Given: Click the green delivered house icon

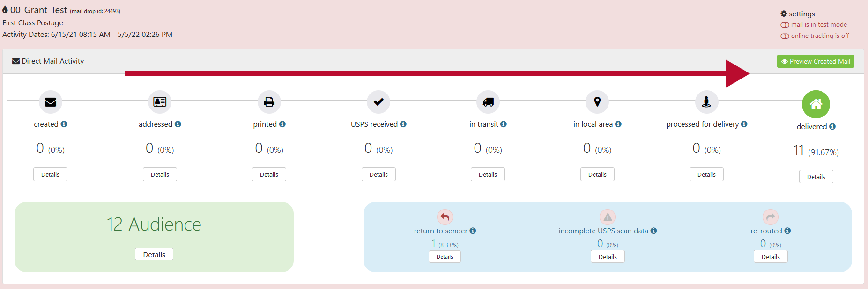Looking at the screenshot, I should pyautogui.click(x=816, y=104).
